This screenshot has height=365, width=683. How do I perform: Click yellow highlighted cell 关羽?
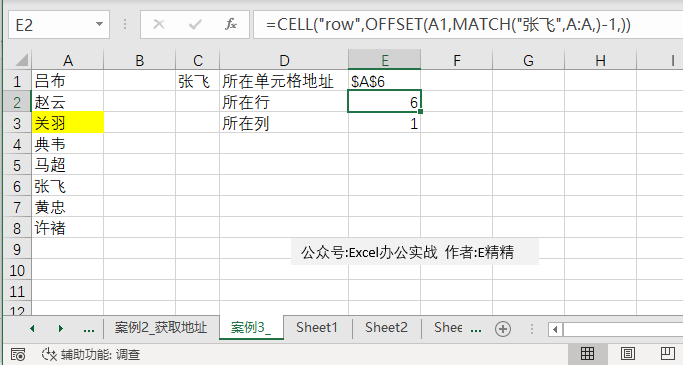(68, 123)
